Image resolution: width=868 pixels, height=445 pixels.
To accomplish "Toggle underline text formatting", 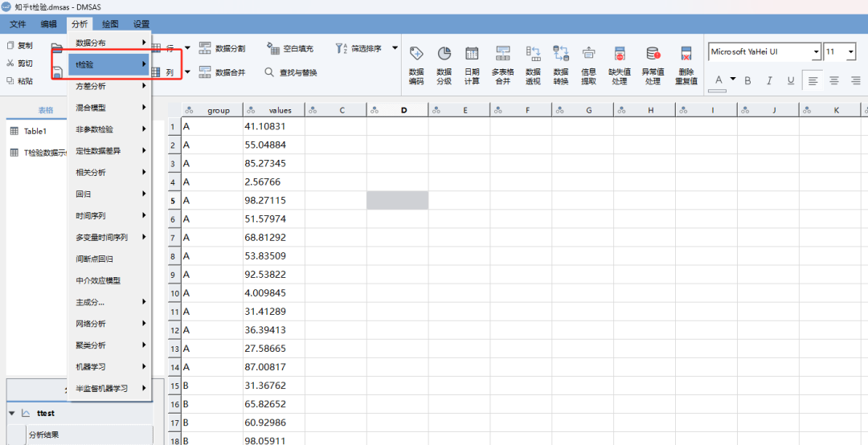I will click(x=791, y=80).
